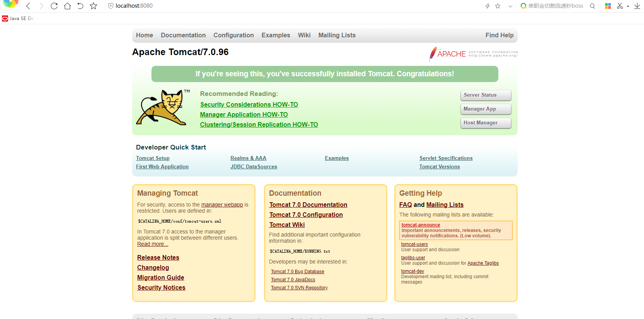Image resolution: width=644 pixels, height=319 pixels.
Task: Open Clustering/Session Replication HOW-TO link
Action: 259,124
